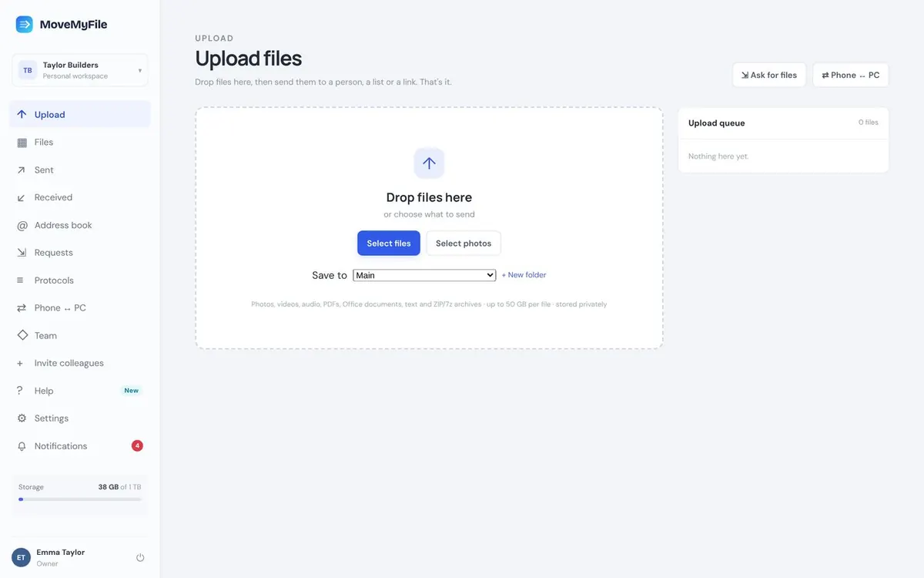Open the Sent section
The height and width of the screenshot is (578, 924).
pyautogui.click(x=80, y=170)
